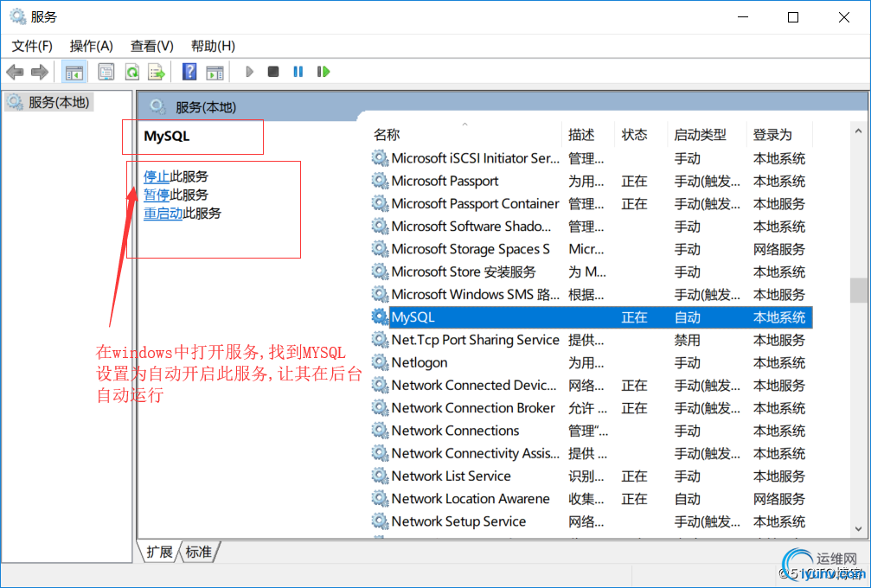The width and height of the screenshot is (871, 588).
Task: Toggle Show/Hide Console Tree toolbar icon
Action: coord(74,72)
